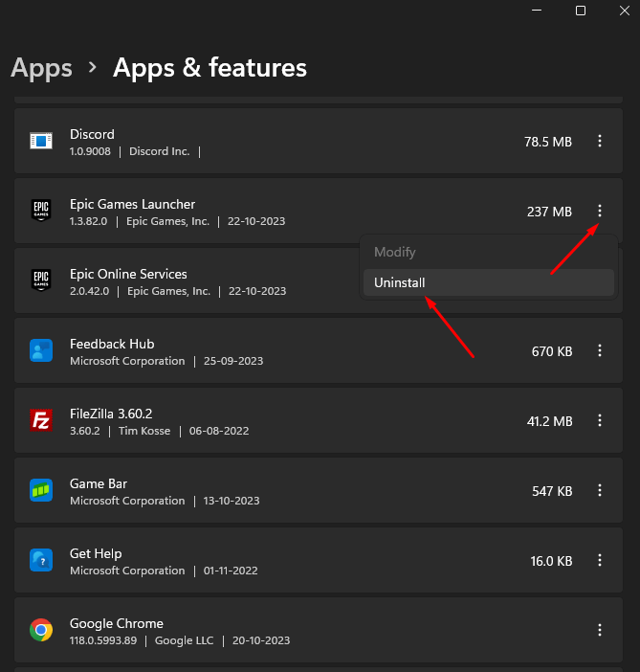This screenshot has height=672, width=640.
Task: Click the Game Bar icon
Action: [40, 491]
